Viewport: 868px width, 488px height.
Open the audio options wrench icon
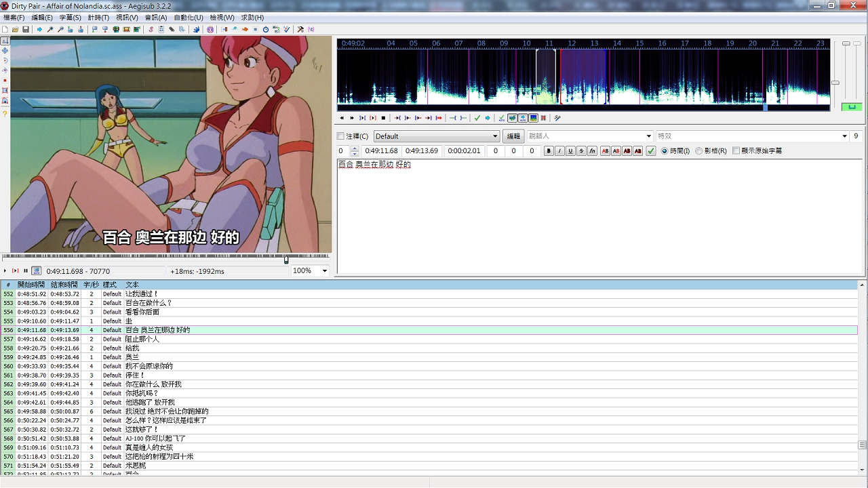[x=557, y=118]
